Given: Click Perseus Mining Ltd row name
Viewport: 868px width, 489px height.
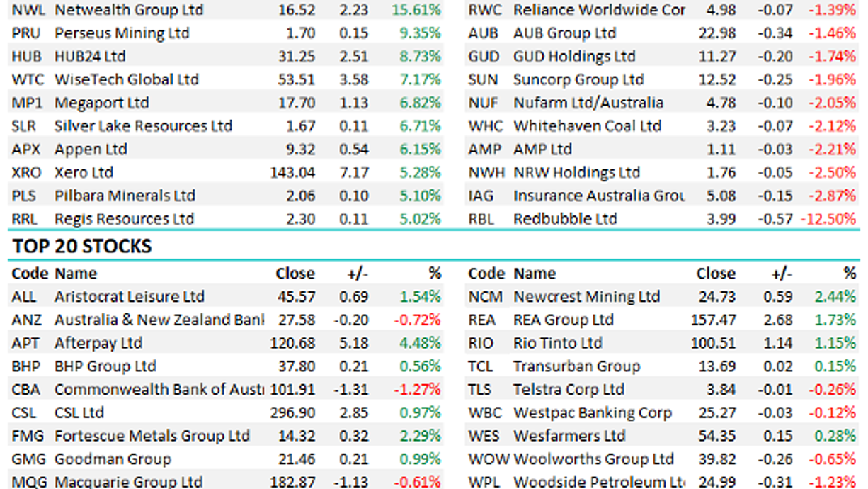Looking at the screenshot, I should click(x=122, y=33).
